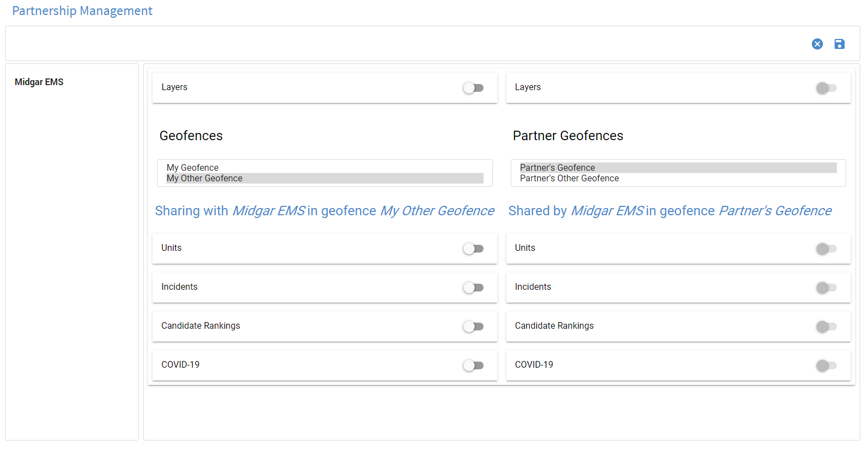Image resolution: width=868 pixels, height=450 pixels.
Task: Toggle Units under Partner's Geofence
Action: tap(827, 249)
